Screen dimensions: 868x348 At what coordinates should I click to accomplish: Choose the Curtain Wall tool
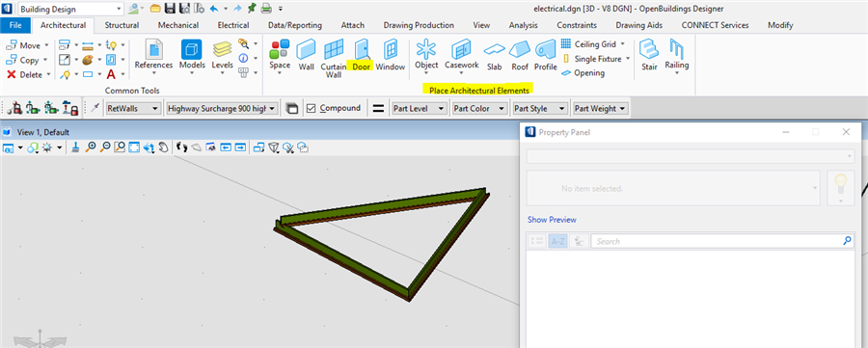tap(334, 59)
